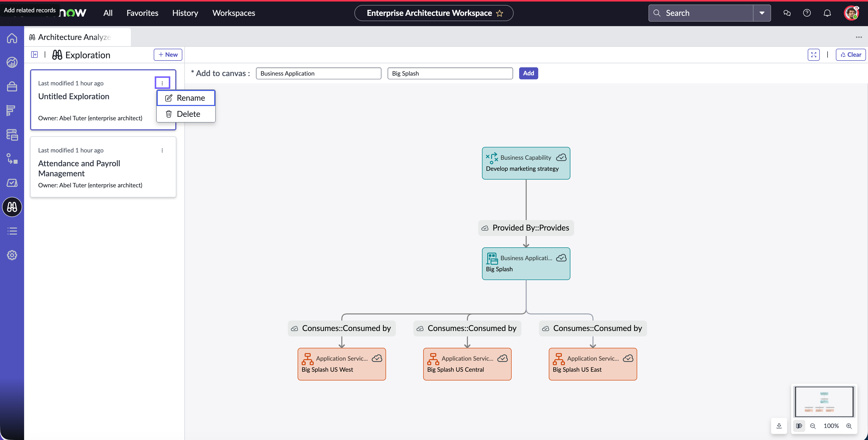Select the Attendance and Payroll Management card

point(103,167)
